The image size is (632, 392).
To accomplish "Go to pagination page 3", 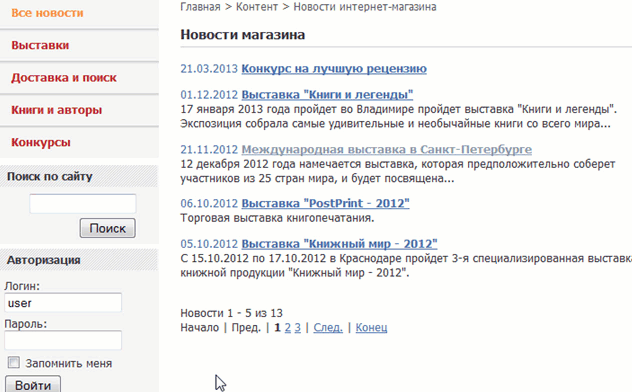I will (x=297, y=328).
